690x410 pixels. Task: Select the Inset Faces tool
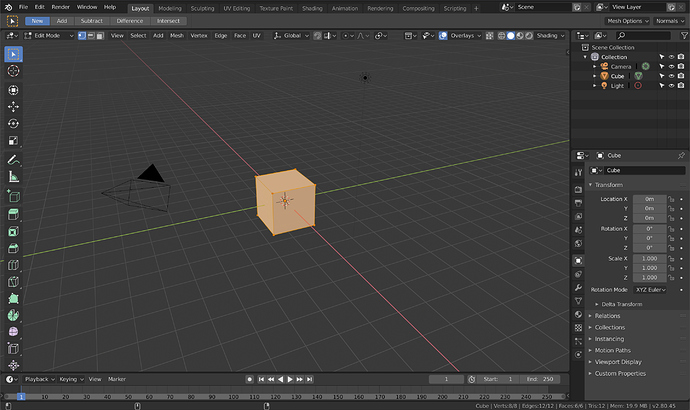(x=13, y=231)
